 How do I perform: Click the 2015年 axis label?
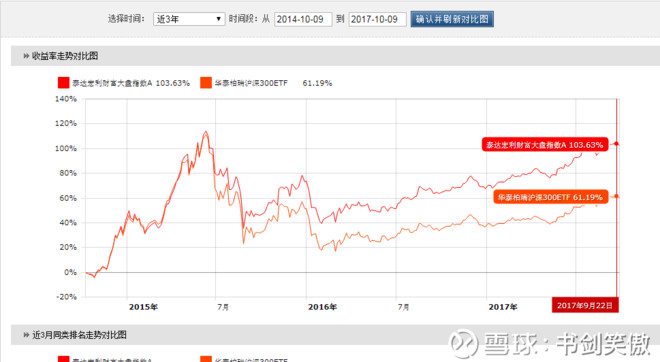pos(143,307)
